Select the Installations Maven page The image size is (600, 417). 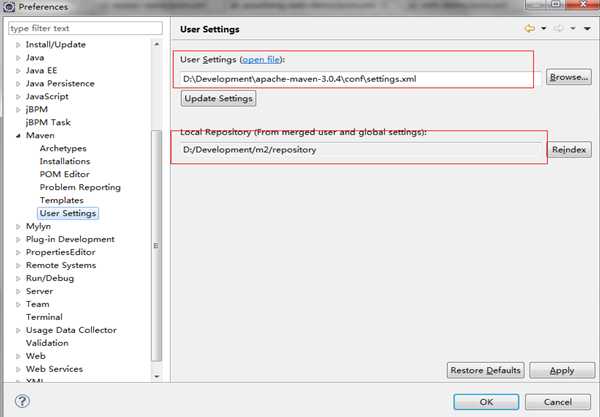click(x=65, y=161)
